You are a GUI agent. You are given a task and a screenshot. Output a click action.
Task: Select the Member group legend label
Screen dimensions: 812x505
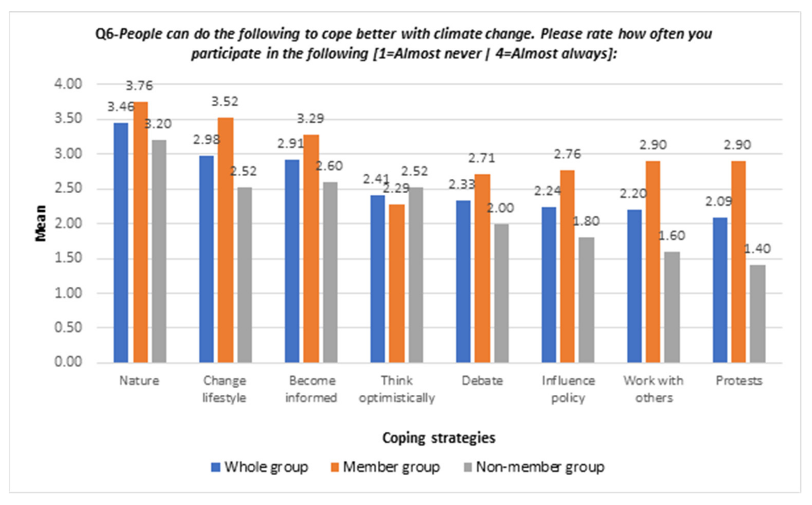click(391, 467)
